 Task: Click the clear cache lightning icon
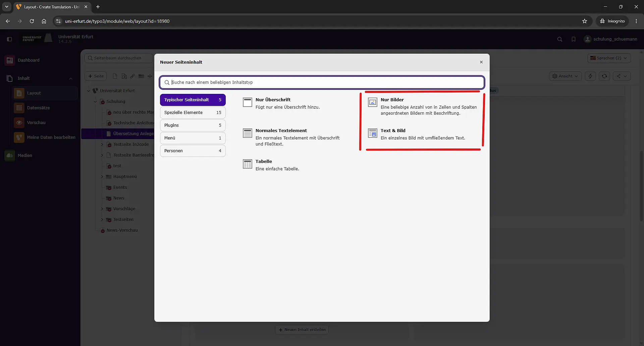click(x=590, y=76)
